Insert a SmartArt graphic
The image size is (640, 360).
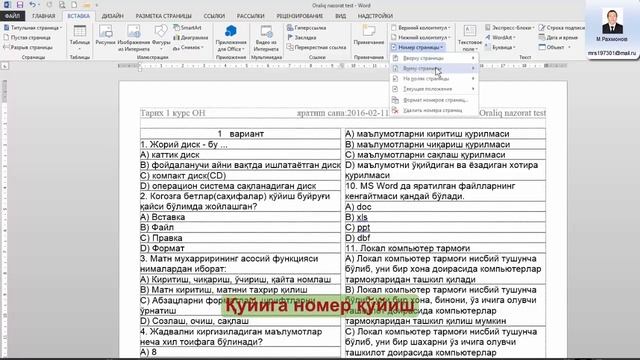coord(188,27)
